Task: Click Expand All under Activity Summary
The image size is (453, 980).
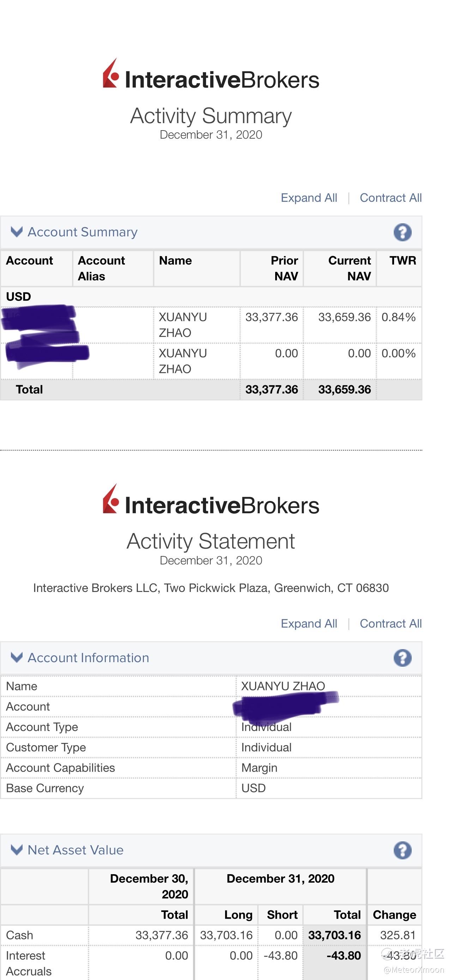Action: (309, 198)
